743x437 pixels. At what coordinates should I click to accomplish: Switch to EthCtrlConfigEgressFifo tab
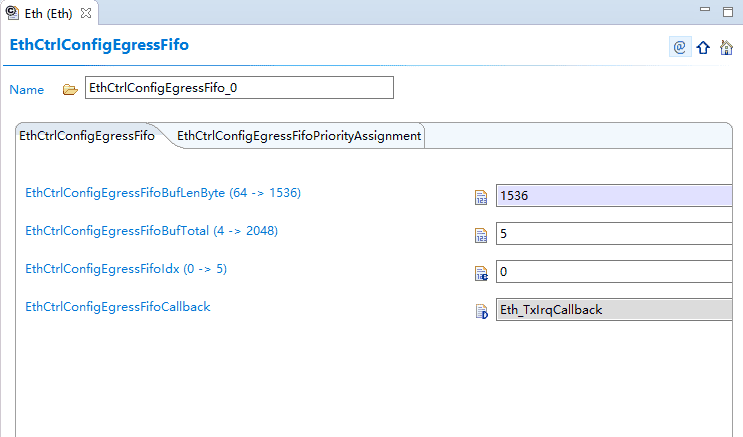tap(87, 136)
